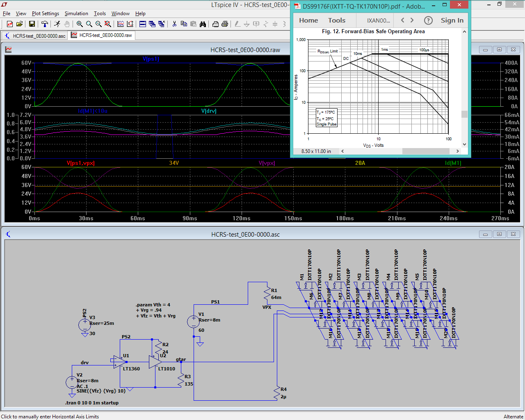
Task: Click the PDF horizontal scrollbar left arrow
Action: [x=342, y=151]
